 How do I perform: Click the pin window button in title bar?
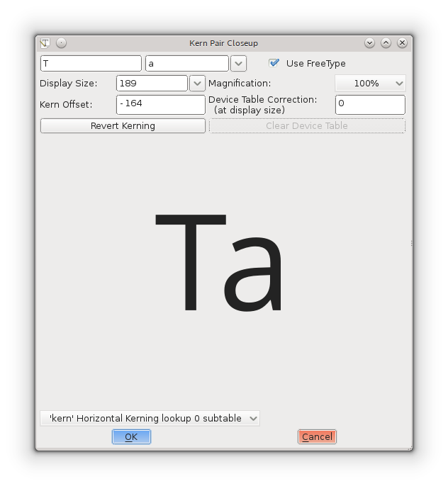pyautogui.click(x=61, y=43)
